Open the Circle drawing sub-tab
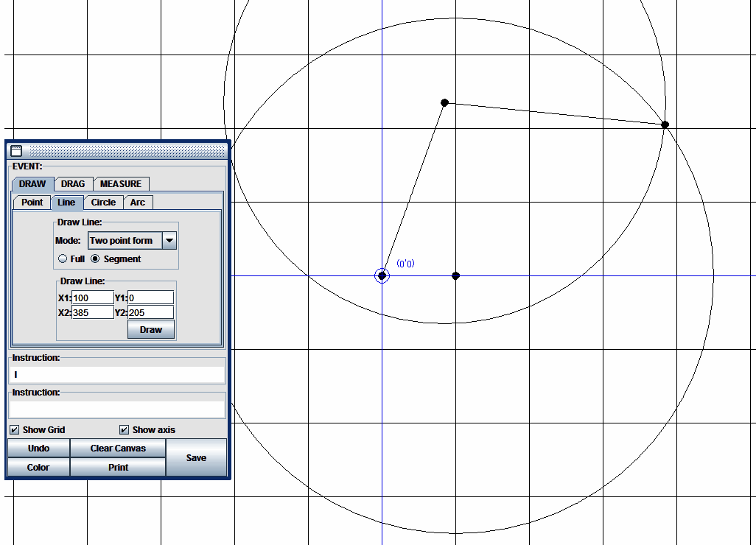The height and width of the screenshot is (545, 756). click(x=103, y=203)
